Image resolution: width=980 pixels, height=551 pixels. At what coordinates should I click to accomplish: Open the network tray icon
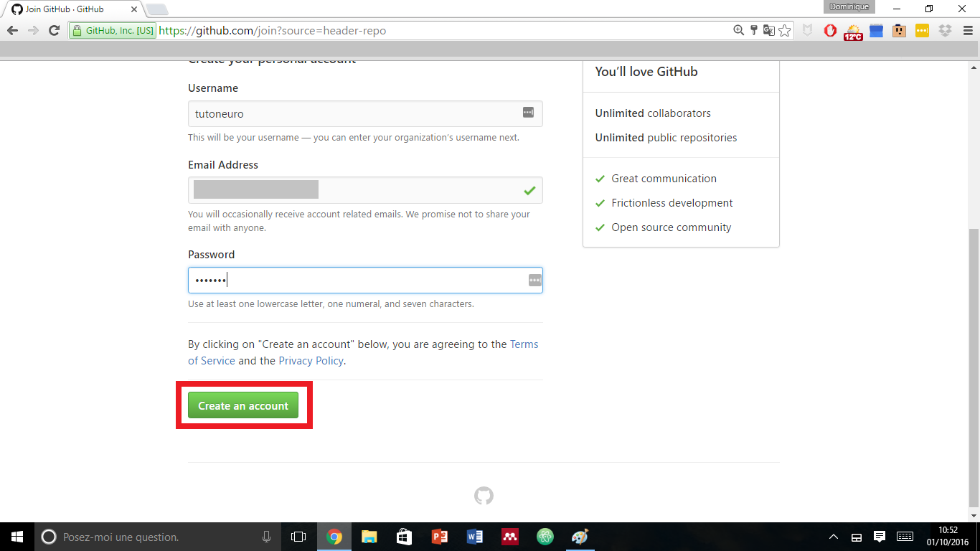(x=856, y=537)
